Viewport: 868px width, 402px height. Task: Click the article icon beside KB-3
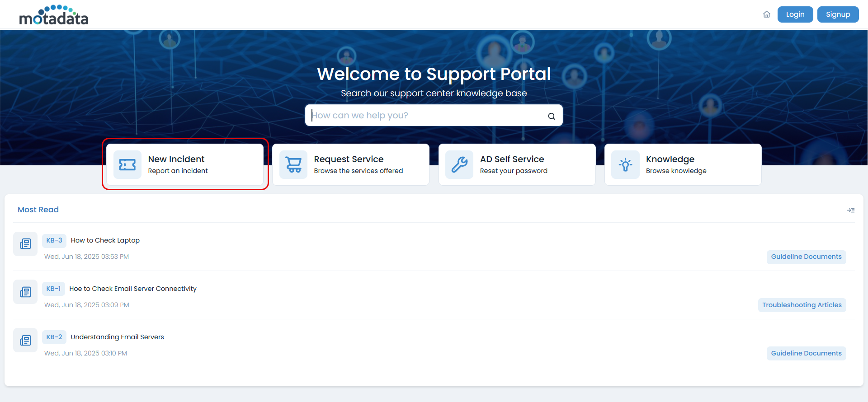[25, 244]
